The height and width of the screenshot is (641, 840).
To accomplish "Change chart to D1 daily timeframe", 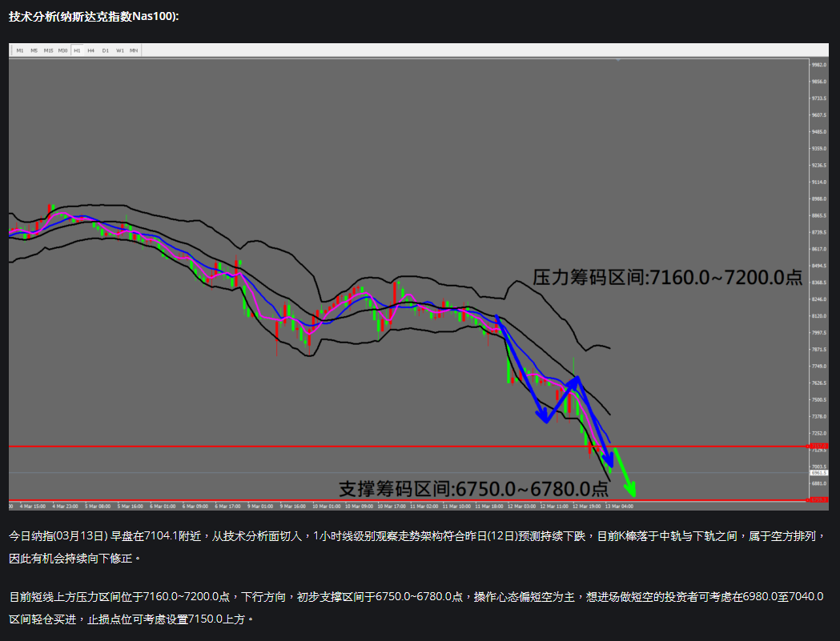I will [106, 50].
